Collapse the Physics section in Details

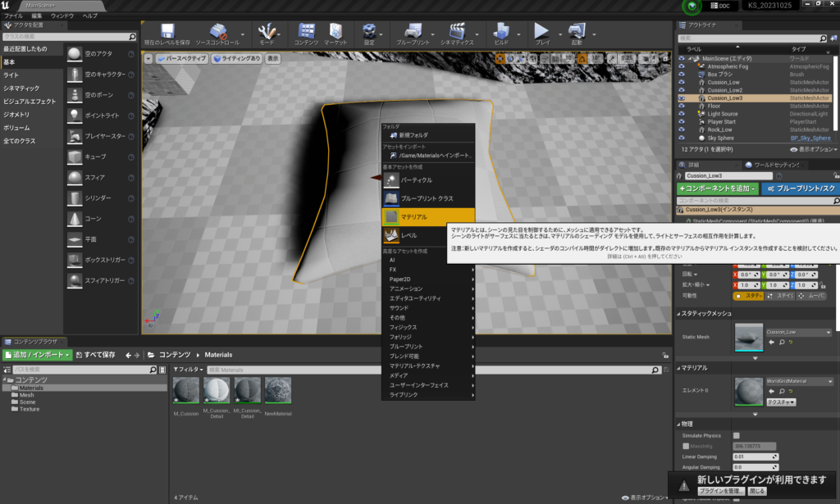(678, 424)
